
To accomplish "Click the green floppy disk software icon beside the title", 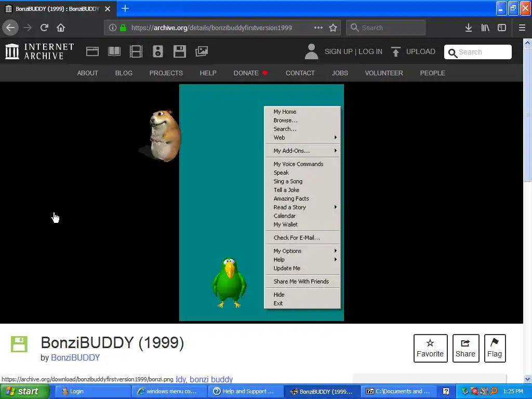I will coord(19,344).
